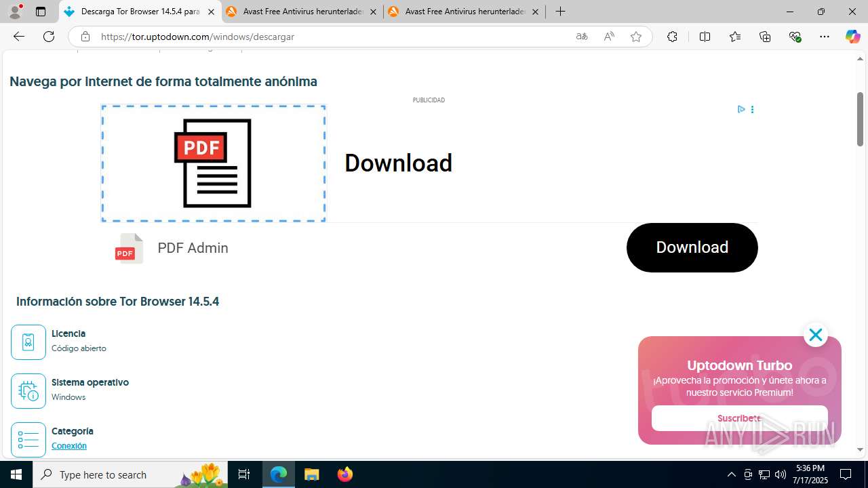Switch to Descarga Tor Browser 14.5.4 tab
The height and width of the screenshot is (488, 868).
140,12
